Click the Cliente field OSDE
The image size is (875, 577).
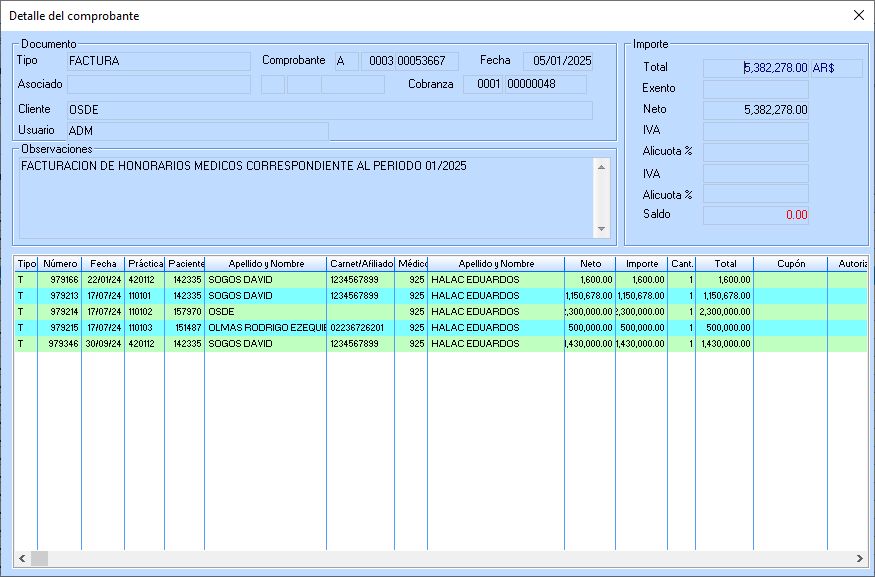click(330, 110)
